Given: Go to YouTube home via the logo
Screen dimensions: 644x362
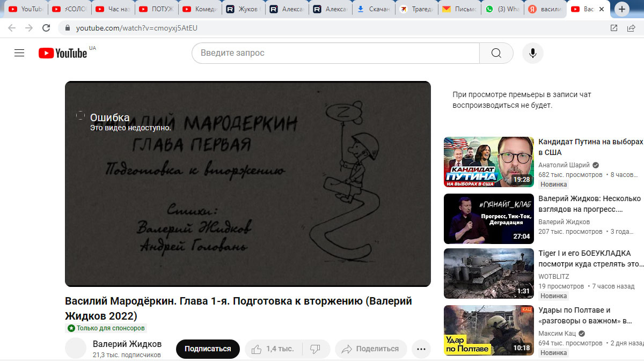Looking at the screenshot, I should click(63, 53).
